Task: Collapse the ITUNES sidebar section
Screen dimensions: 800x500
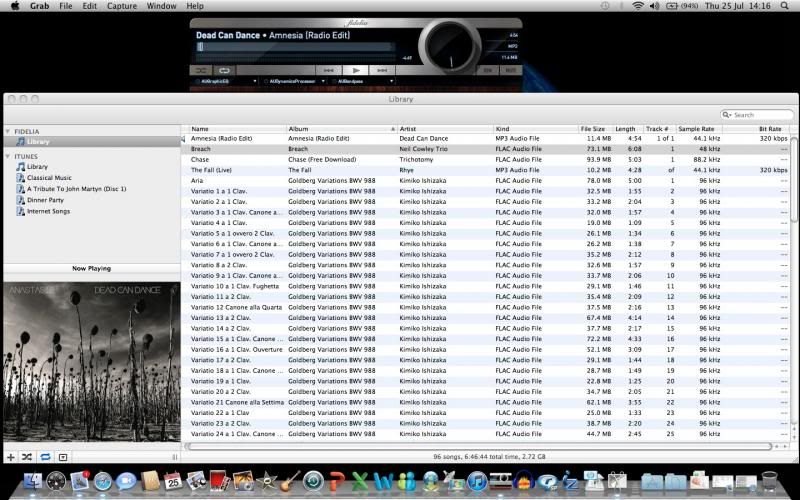Action: 8,157
